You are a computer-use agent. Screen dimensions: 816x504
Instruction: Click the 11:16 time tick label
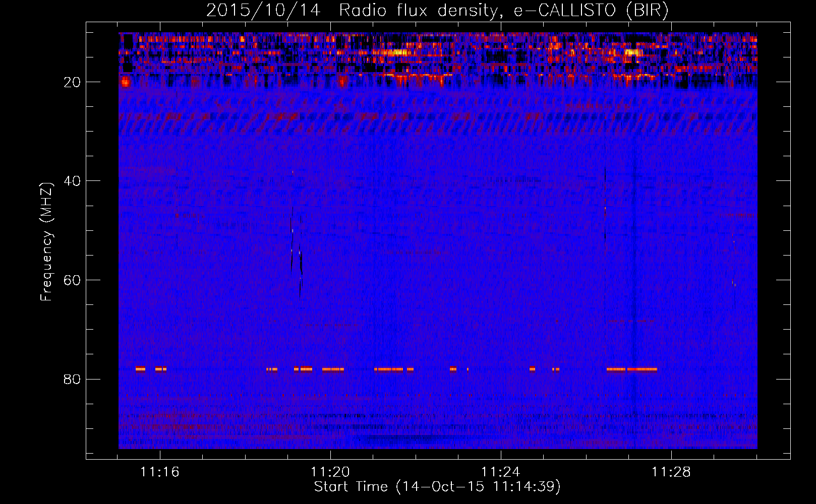[x=160, y=472]
